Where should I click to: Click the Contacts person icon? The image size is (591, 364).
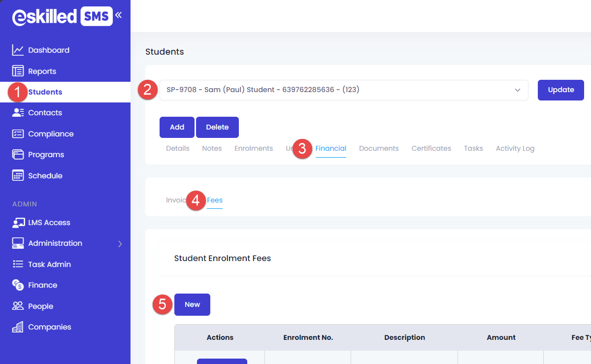coord(18,113)
